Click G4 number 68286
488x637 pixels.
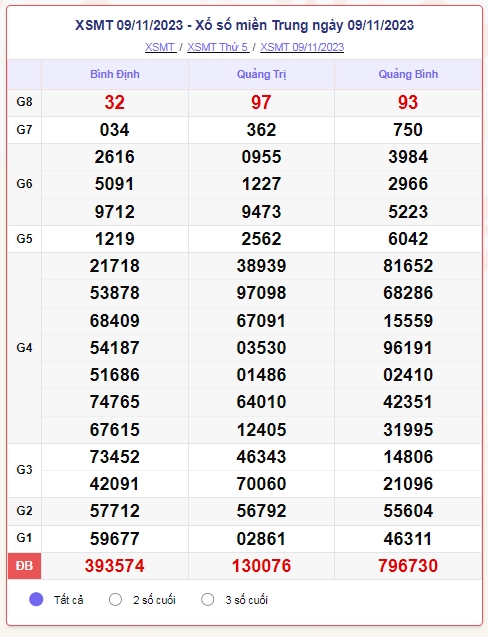408,293
